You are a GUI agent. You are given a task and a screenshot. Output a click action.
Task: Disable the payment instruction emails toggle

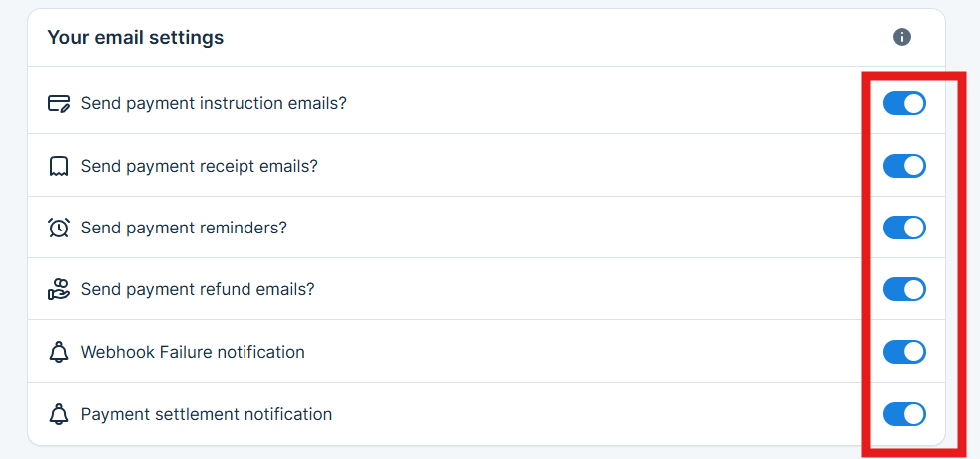coord(904,103)
